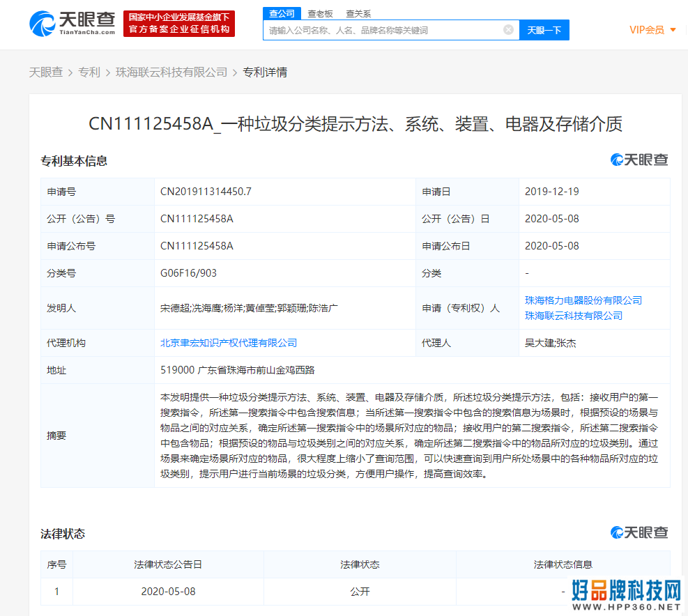
Task: Open 珠海格力电器股份有限公司 applicant link
Action: pos(583,300)
